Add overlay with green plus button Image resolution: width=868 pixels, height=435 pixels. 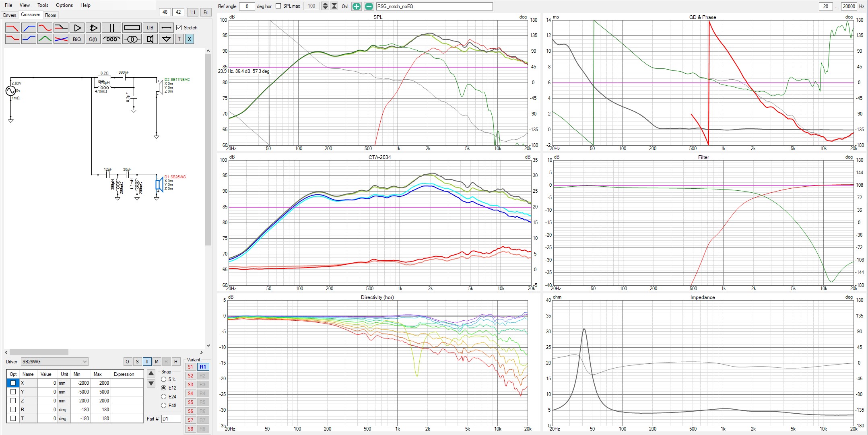click(357, 6)
